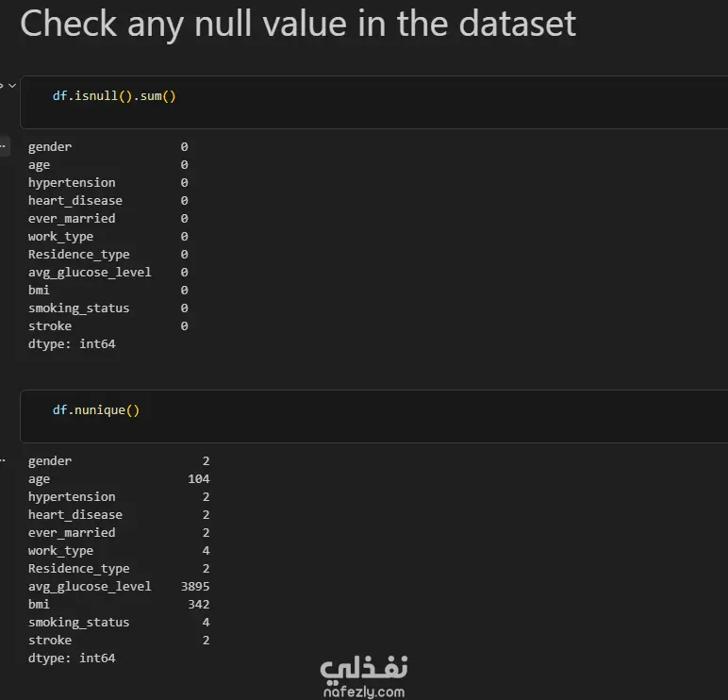728x700 pixels.
Task: Click the stroke row in isnull output
Action: 108,325
